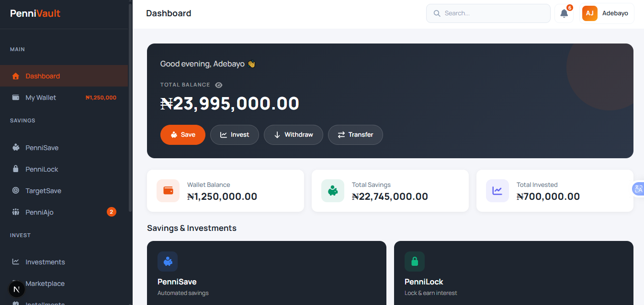Click the Withdraw button

[293, 134]
